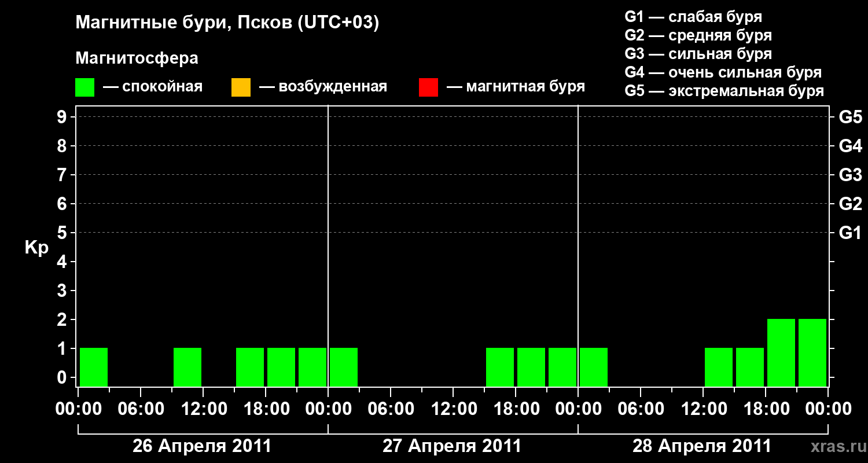Click the '26 Апреля 2011' date label
This screenshot has height=463, width=868.
(202, 446)
